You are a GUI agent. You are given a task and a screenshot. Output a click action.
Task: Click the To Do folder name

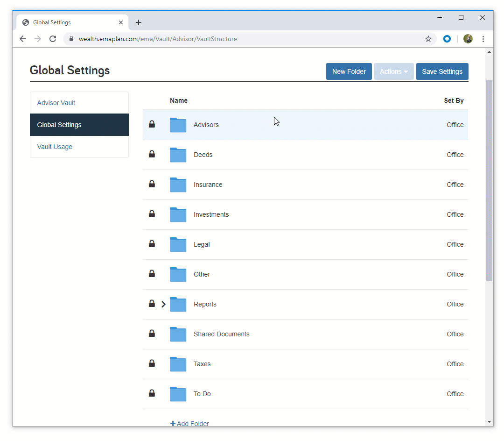click(x=202, y=394)
